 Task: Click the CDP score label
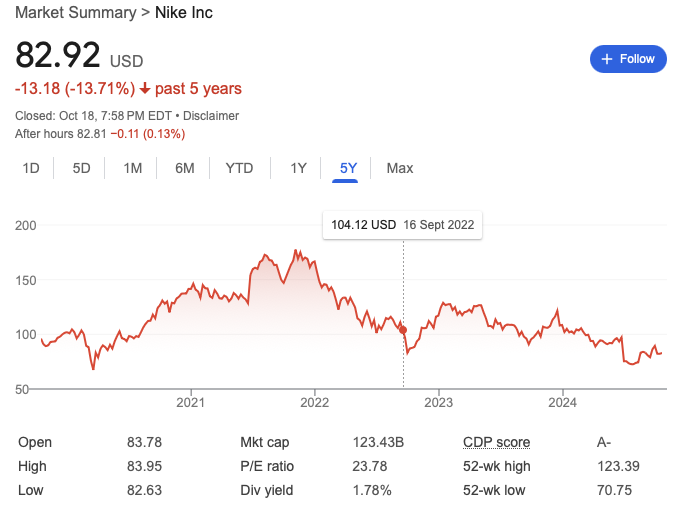496,442
